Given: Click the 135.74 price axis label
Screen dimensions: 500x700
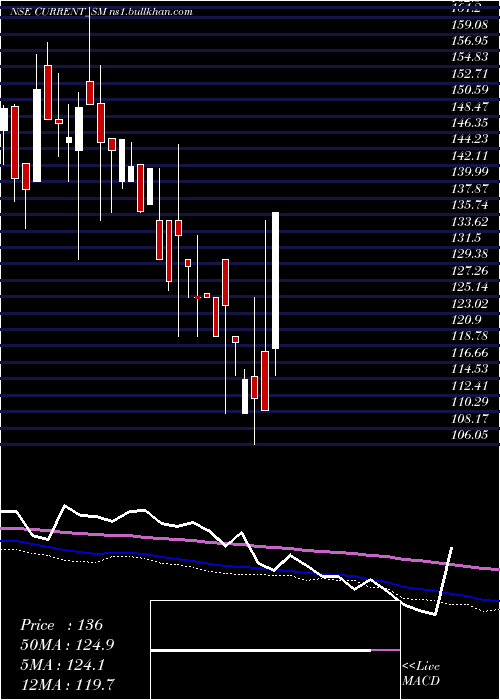Looking at the screenshot, I should (x=470, y=205).
